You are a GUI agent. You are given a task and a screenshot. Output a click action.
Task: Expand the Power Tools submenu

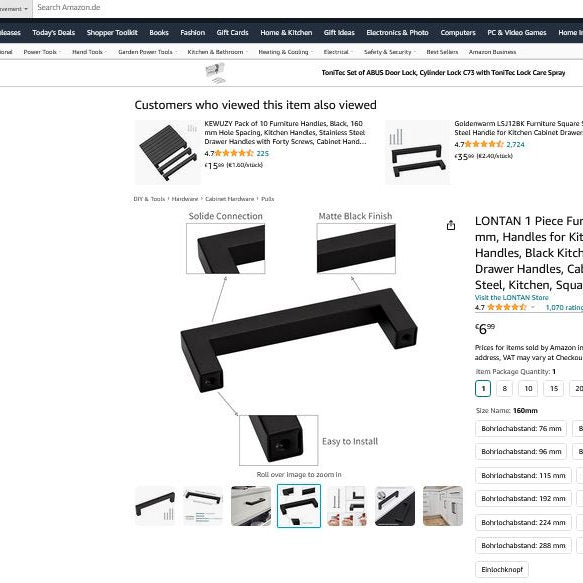click(42, 52)
